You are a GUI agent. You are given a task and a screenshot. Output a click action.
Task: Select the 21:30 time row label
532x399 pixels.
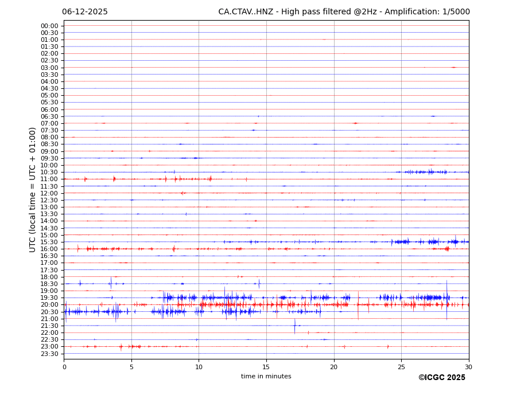pyautogui.click(x=49, y=326)
